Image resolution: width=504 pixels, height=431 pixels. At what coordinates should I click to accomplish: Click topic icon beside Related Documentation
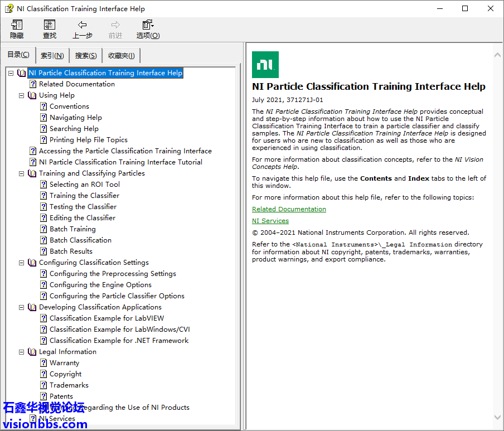coord(33,84)
